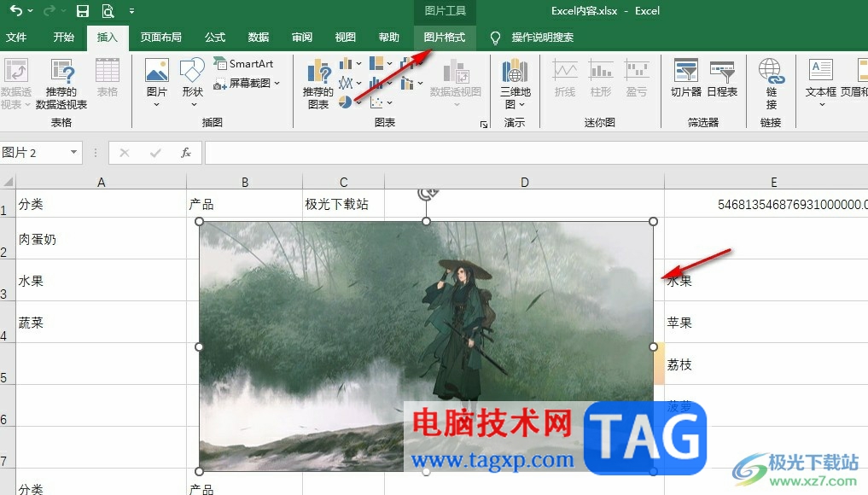Open the Undo history dropdown arrow

click(31, 11)
